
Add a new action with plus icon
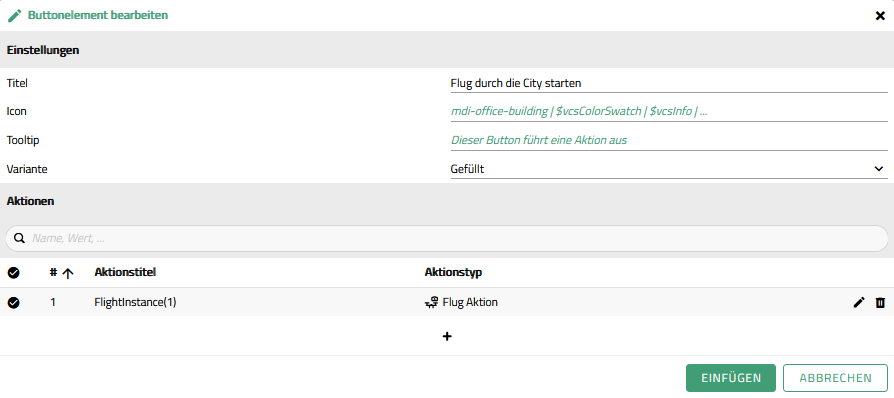click(x=447, y=336)
